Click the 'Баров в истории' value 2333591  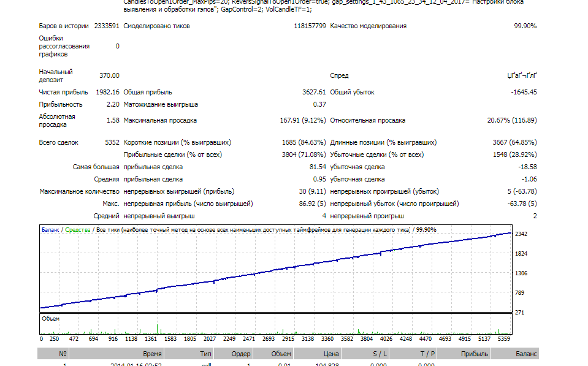click(x=107, y=26)
